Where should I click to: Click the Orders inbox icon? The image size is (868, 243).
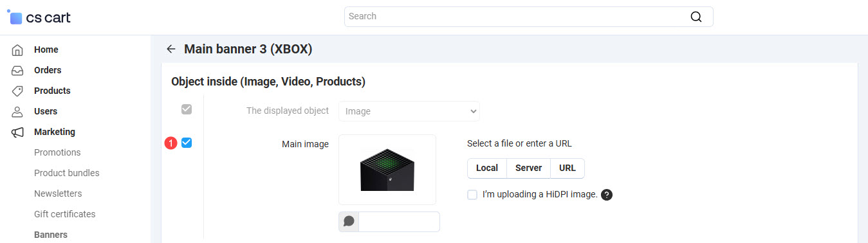(18, 70)
